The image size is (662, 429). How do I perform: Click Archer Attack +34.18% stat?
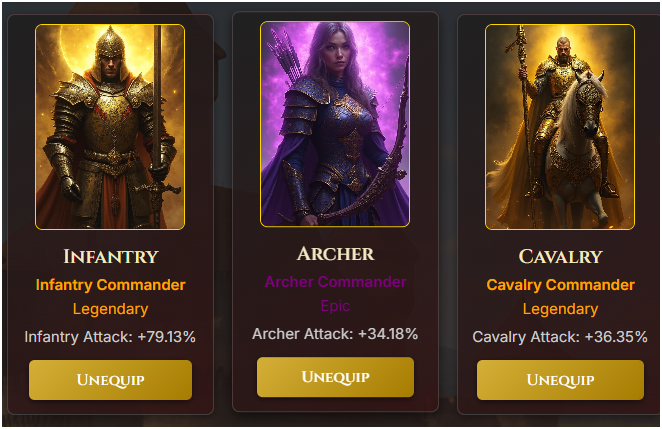click(335, 334)
